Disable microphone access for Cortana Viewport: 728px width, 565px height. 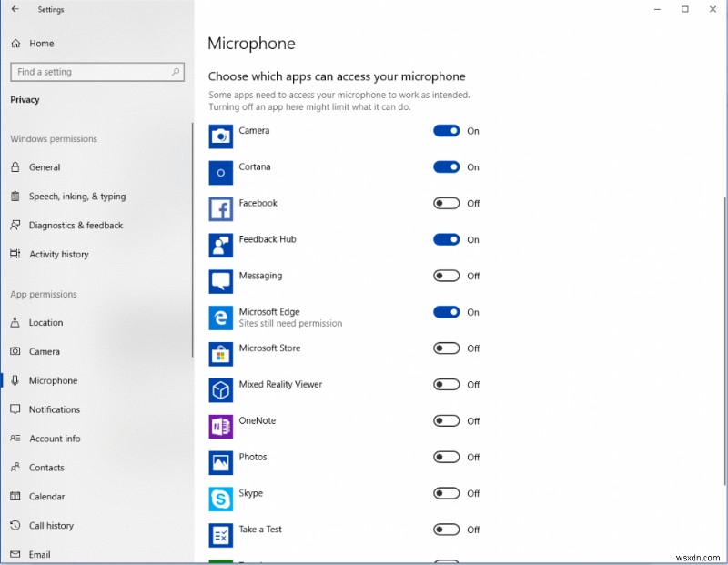446,167
